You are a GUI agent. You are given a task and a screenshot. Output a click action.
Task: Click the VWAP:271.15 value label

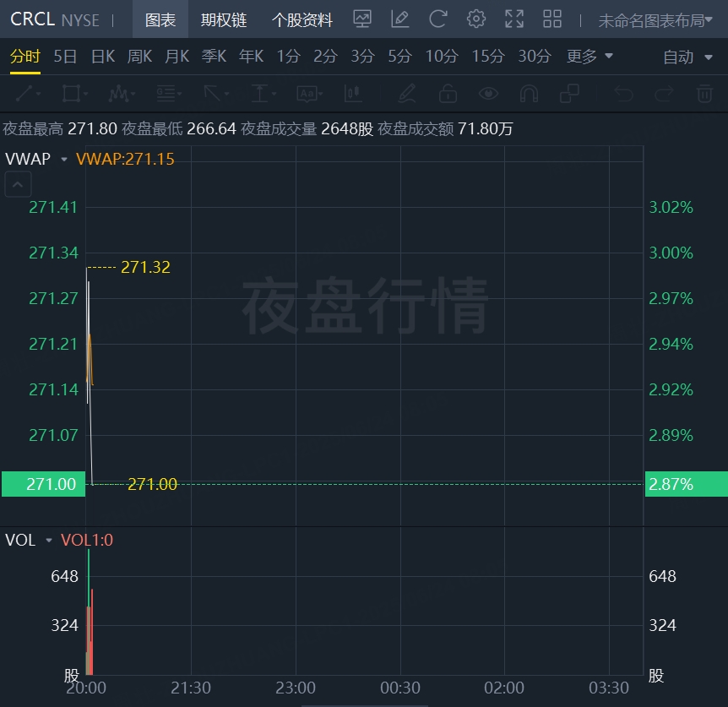(125, 160)
